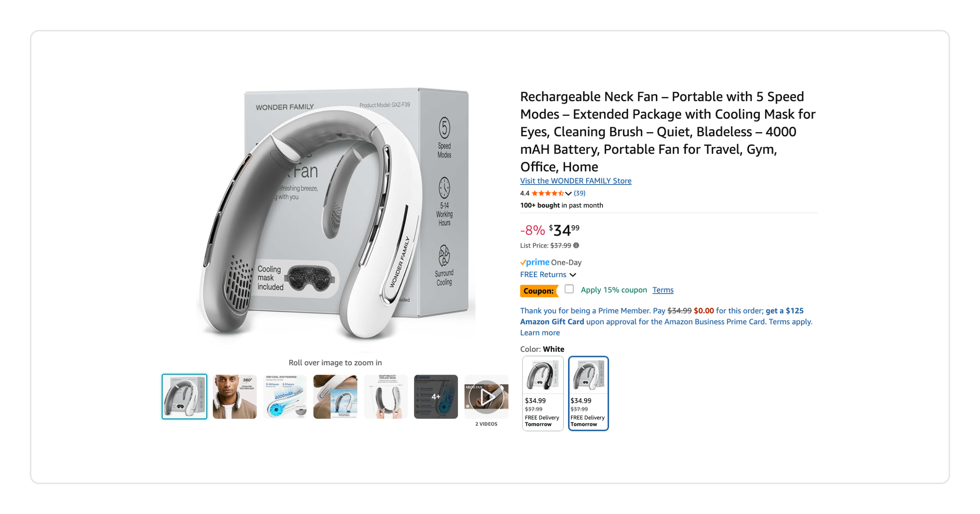
Task: View the adaptable fit thumbnail
Action: coord(386,396)
